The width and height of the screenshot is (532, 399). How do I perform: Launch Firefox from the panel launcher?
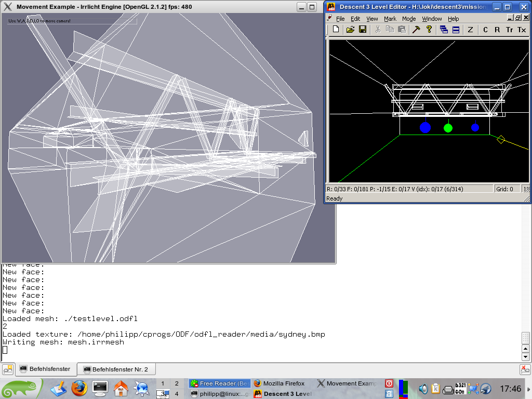(x=79, y=388)
